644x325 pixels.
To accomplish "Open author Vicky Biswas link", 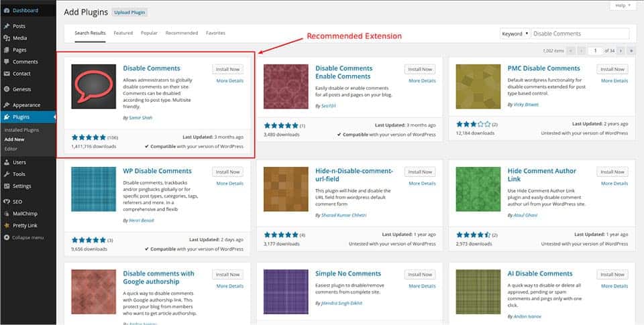I will 526,105.
